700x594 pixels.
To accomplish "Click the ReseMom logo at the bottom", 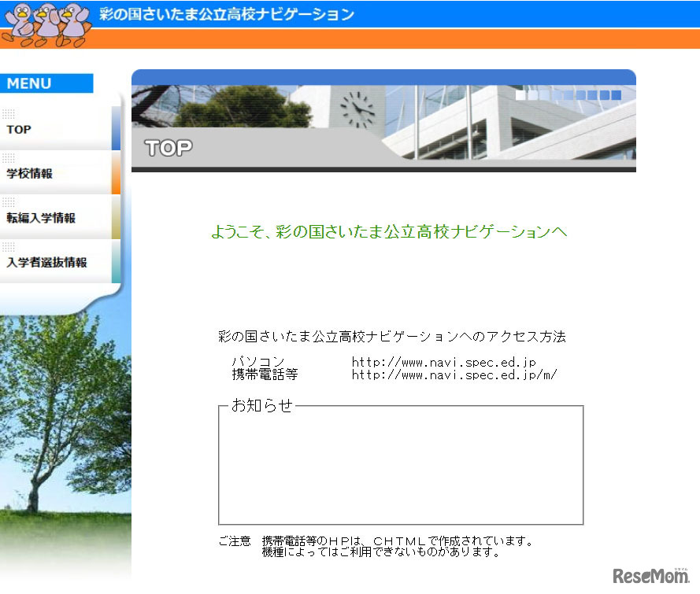I will pyautogui.click(x=650, y=576).
